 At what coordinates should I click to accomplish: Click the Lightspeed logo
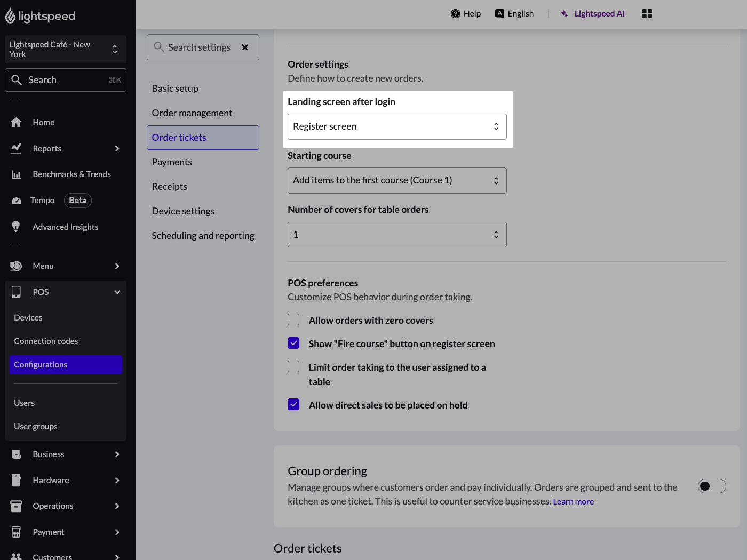pos(40,16)
